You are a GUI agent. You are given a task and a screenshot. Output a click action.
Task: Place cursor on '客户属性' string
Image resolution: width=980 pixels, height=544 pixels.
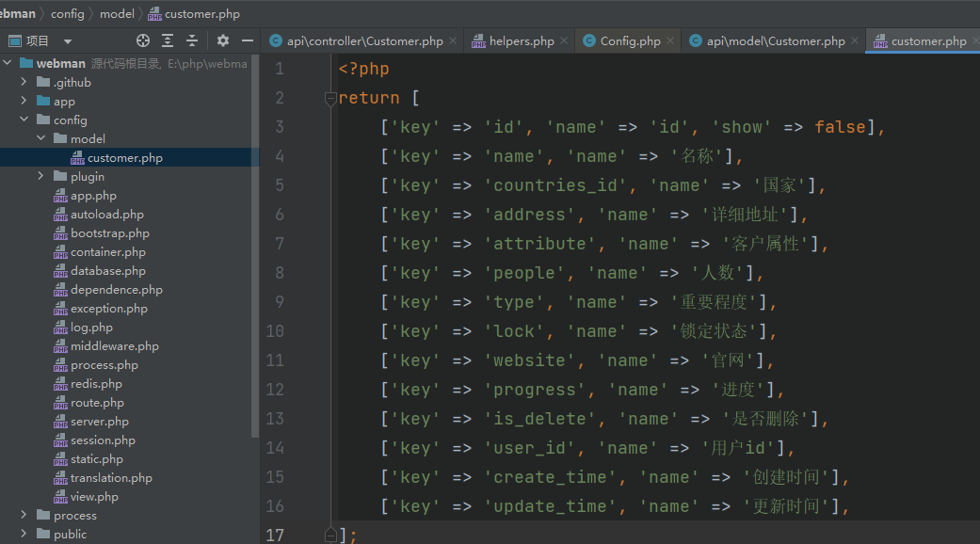765,244
